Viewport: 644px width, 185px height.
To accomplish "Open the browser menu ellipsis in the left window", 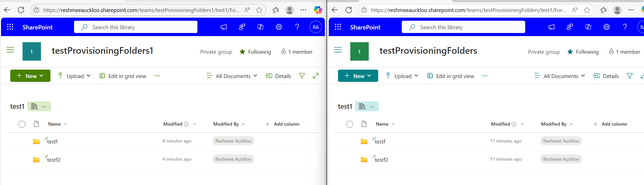I will click(x=303, y=10).
